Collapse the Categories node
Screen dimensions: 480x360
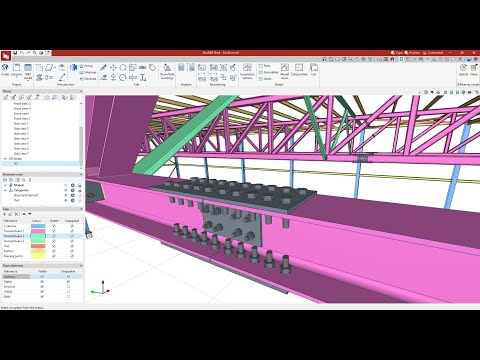click(x=5, y=190)
